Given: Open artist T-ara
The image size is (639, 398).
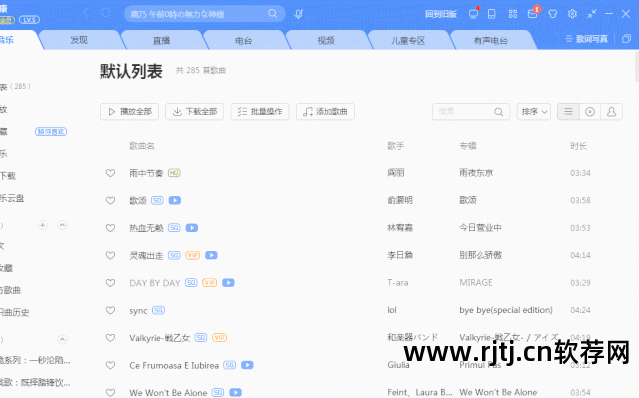Looking at the screenshot, I should (398, 282).
